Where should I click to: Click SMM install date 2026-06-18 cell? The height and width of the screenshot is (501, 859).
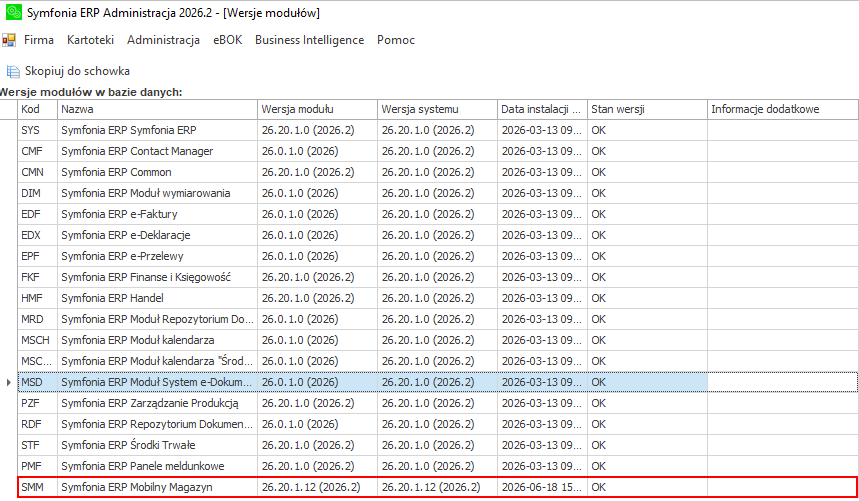[542, 487]
